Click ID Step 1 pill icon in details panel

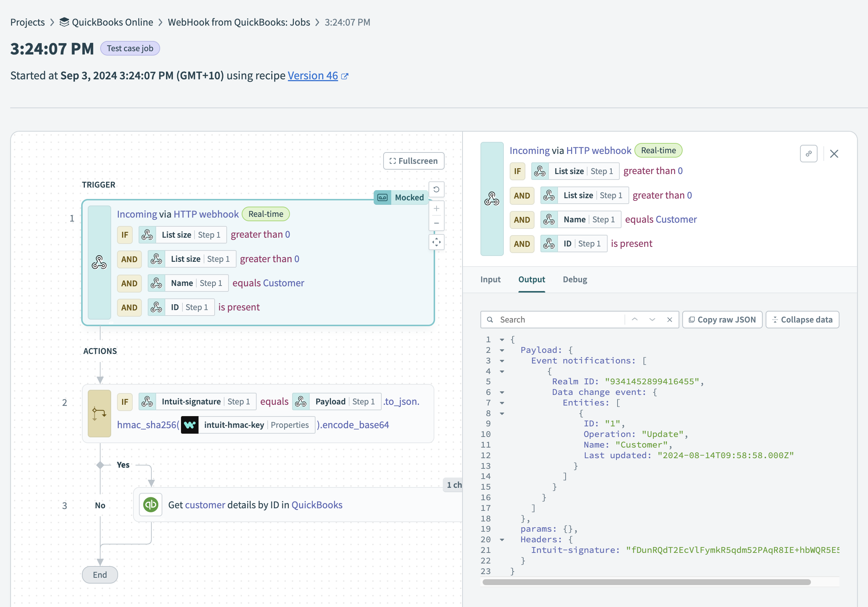point(549,244)
